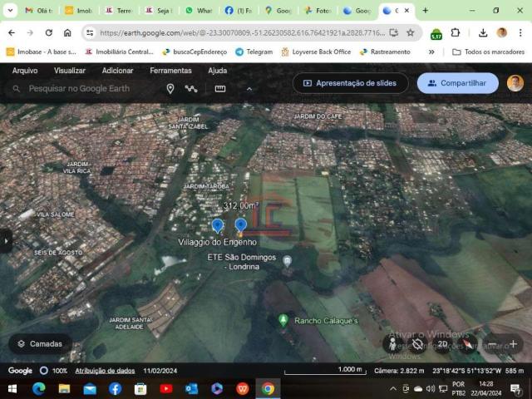This screenshot has width=532, height=399.
Task: Reset orientation with the compass
Action: click(467, 344)
